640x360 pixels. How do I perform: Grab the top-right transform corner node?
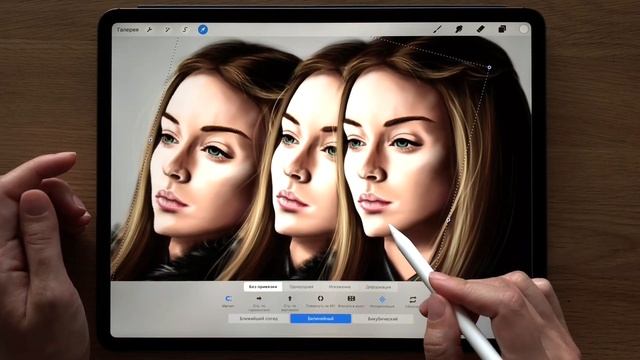pyautogui.click(x=489, y=67)
